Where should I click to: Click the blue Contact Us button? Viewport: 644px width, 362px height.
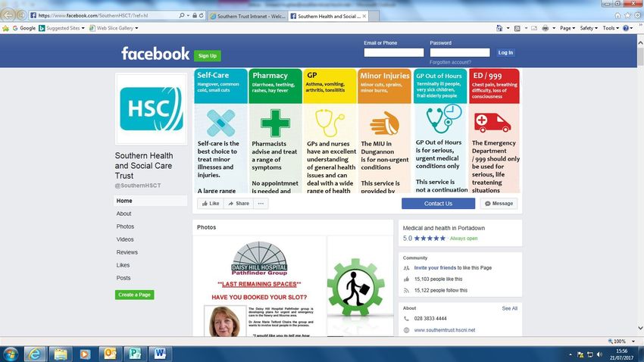pyautogui.click(x=438, y=204)
